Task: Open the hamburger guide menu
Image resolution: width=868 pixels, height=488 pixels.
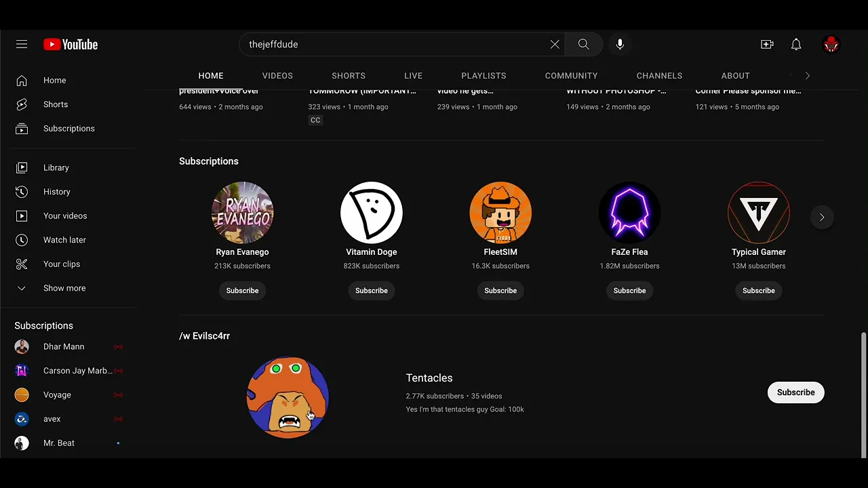Action: click(22, 44)
